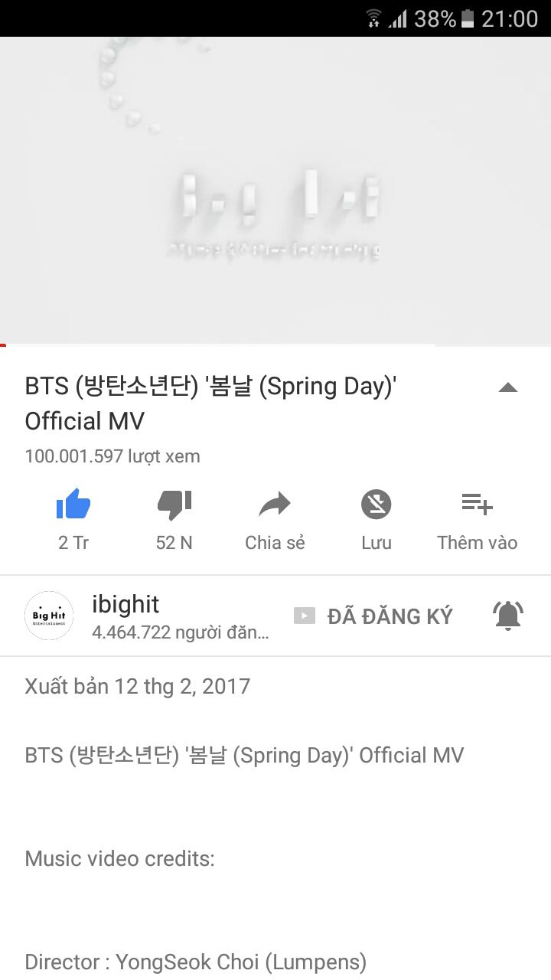Tap the battery status indicator
The image size is (551, 980).
coord(468,18)
